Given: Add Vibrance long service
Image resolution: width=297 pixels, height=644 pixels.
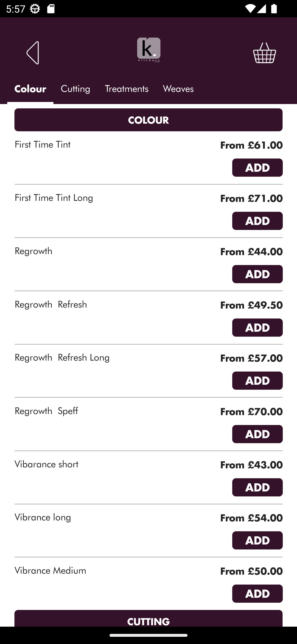Looking at the screenshot, I should [257, 540].
